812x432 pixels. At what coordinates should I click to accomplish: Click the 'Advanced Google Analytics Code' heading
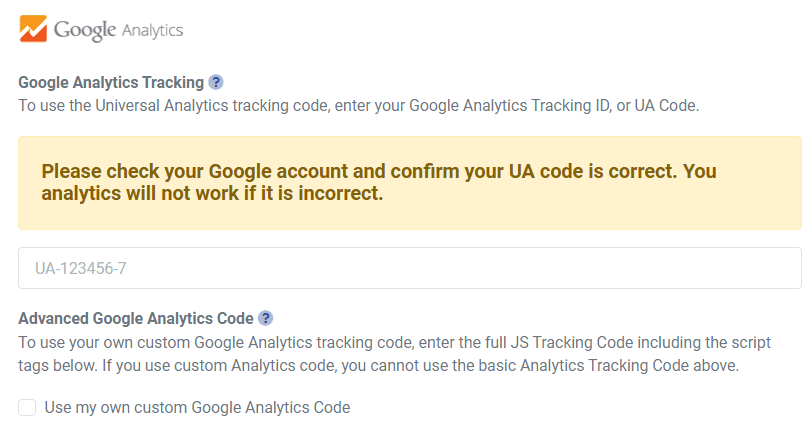click(x=136, y=319)
